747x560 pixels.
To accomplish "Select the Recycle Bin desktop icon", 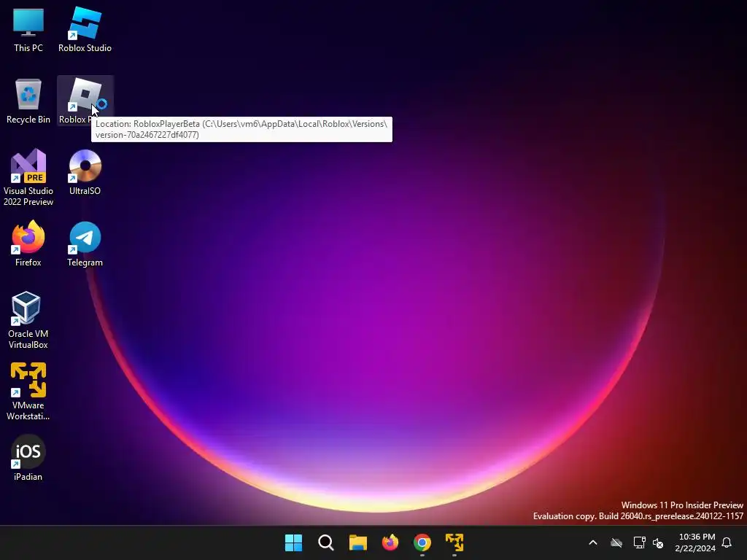I will [28, 101].
